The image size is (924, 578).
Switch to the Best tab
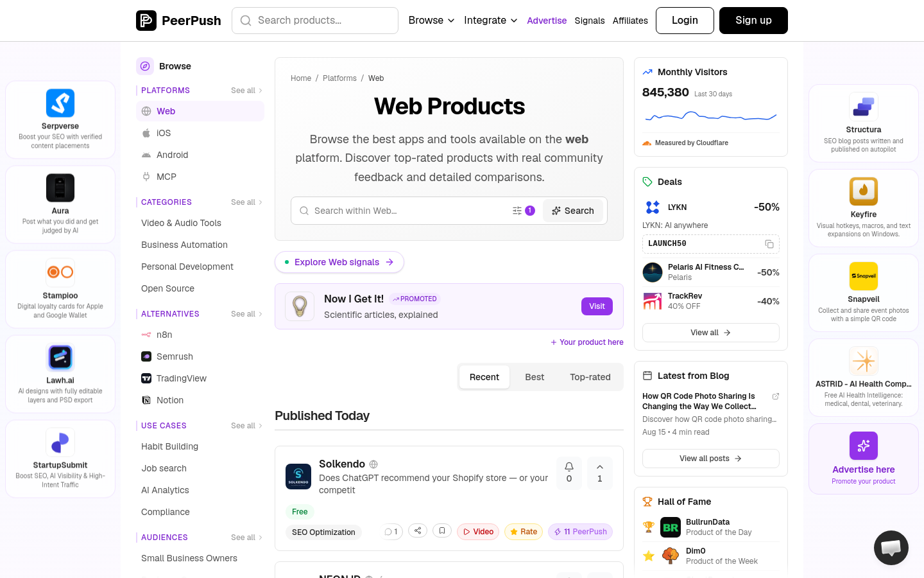pyautogui.click(x=535, y=377)
